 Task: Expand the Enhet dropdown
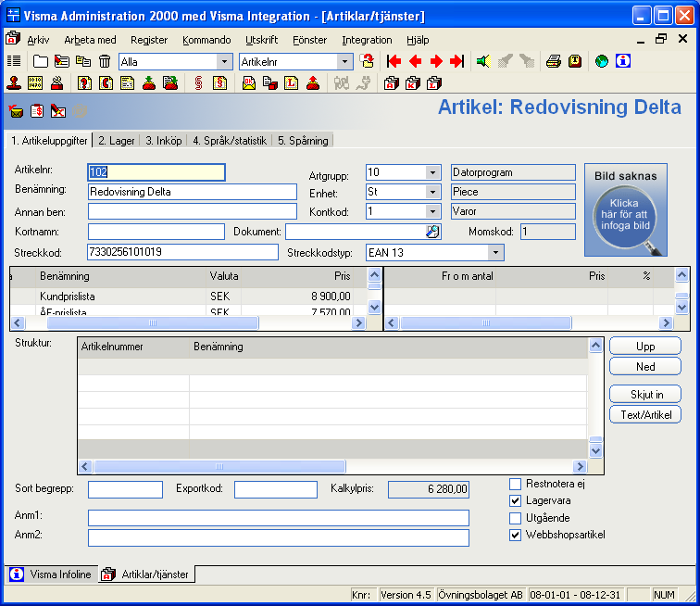[x=432, y=192]
